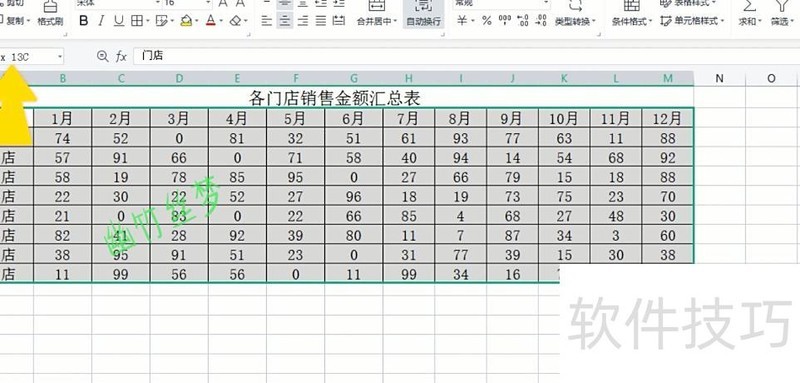800x383 pixels.
Task: Expand the eraser clear dropdown arrow
Action: (x=246, y=21)
